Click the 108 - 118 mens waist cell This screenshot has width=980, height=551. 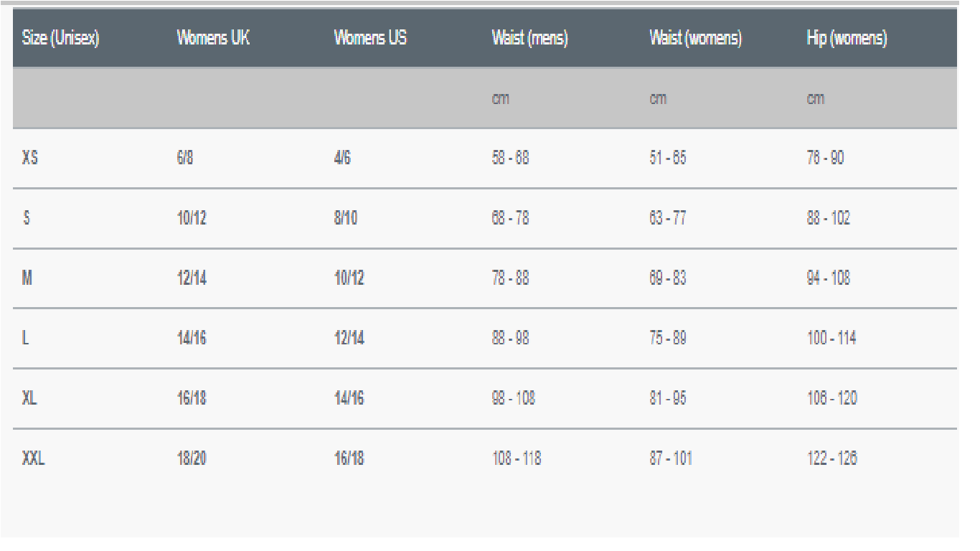(517, 459)
